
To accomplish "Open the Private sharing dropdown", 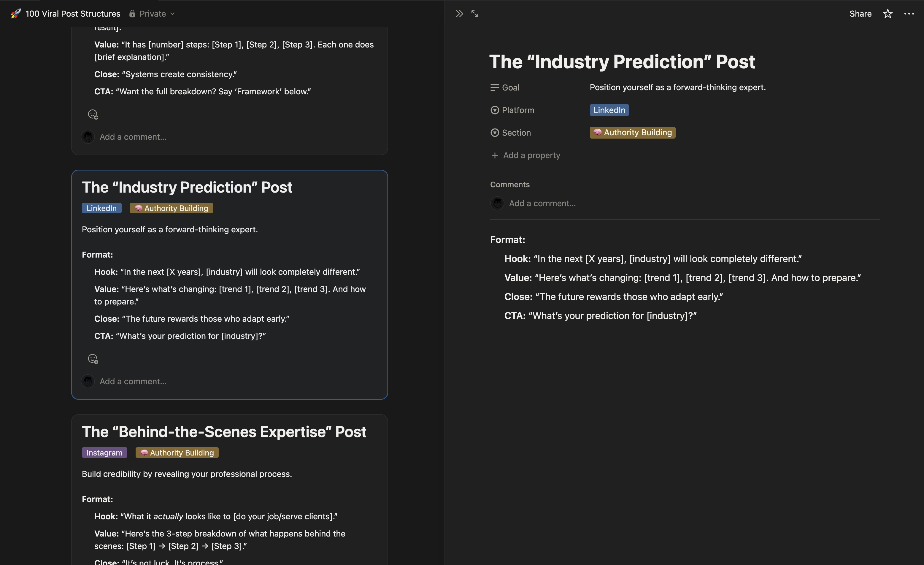I will tap(152, 14).
